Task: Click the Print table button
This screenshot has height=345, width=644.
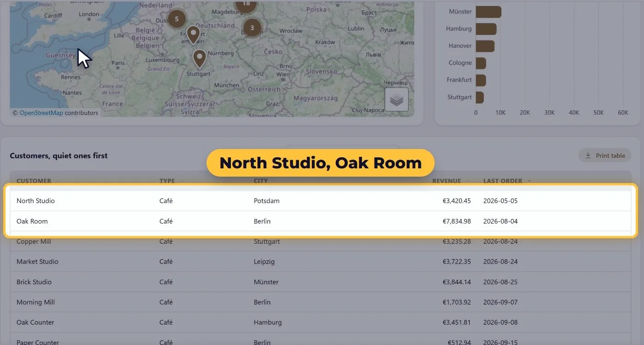Action: tap(604, 155)
